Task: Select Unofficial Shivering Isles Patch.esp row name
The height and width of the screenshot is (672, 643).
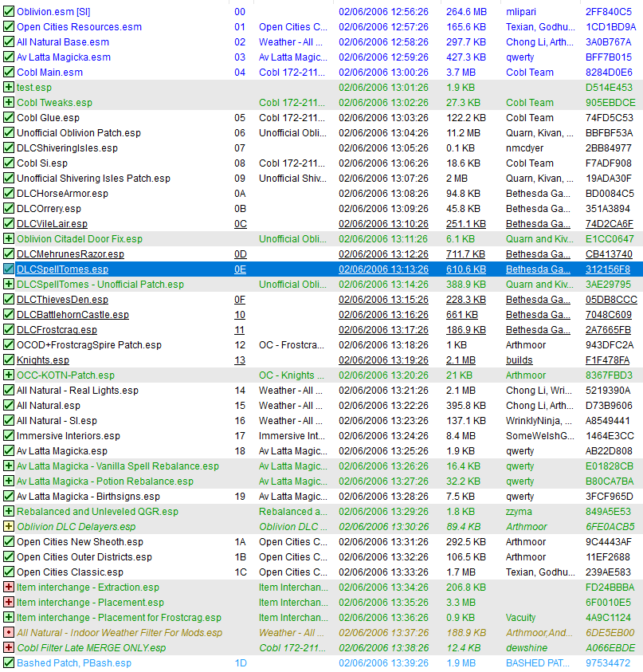Action: point(93,179)
